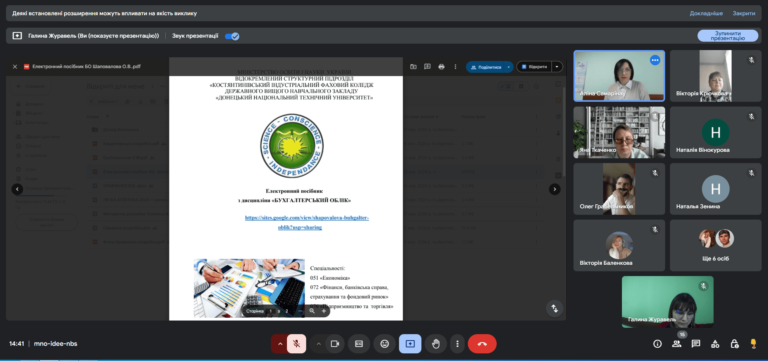Open options on Аліна Семаріна's tile

pos(655,60)
